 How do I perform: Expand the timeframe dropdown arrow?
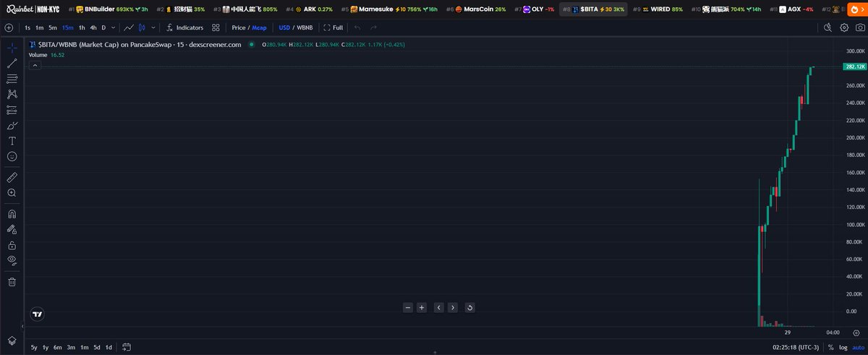tap(112, 27)
